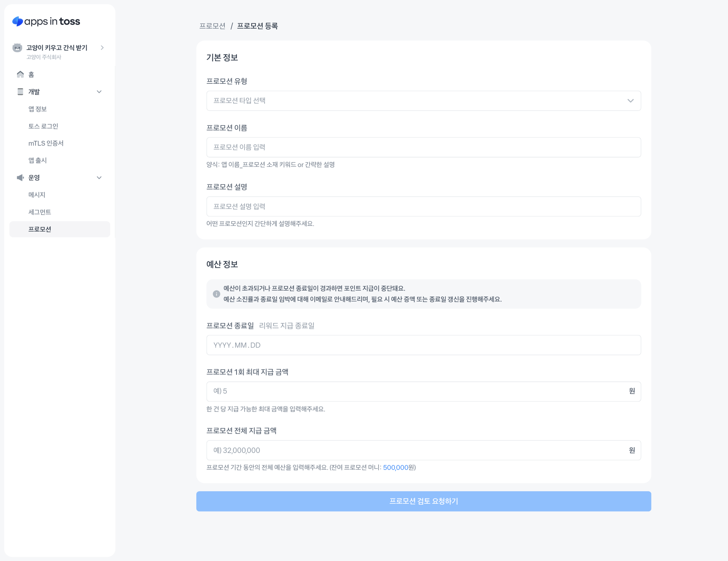Click 프로모션 등록 breadcrumb text
Screen dimensions: 728x561
pos(257,26)
